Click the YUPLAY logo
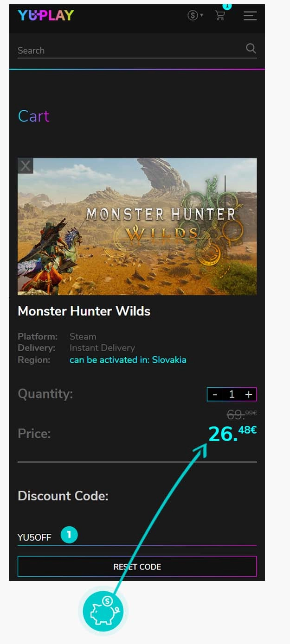Viewport: 290px width, 644px height. (45, 15)
